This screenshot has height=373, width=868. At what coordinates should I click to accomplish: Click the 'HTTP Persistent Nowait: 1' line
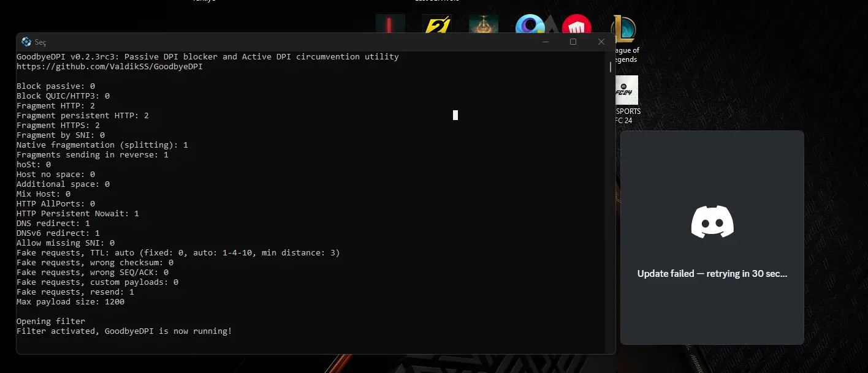[78, 214]
